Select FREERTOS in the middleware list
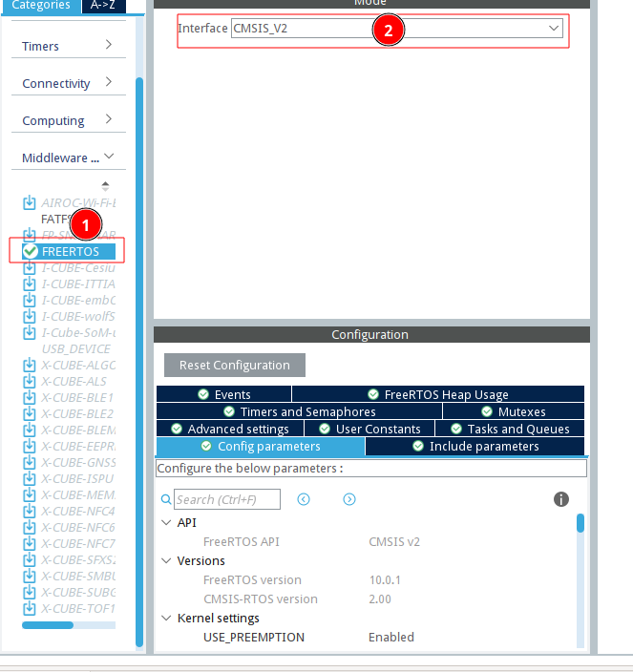Screen dimensions: 633x672 pos(71,252)
